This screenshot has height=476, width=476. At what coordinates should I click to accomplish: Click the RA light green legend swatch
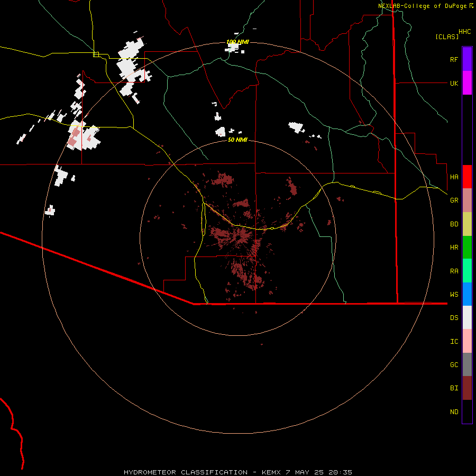pos(467,271)
